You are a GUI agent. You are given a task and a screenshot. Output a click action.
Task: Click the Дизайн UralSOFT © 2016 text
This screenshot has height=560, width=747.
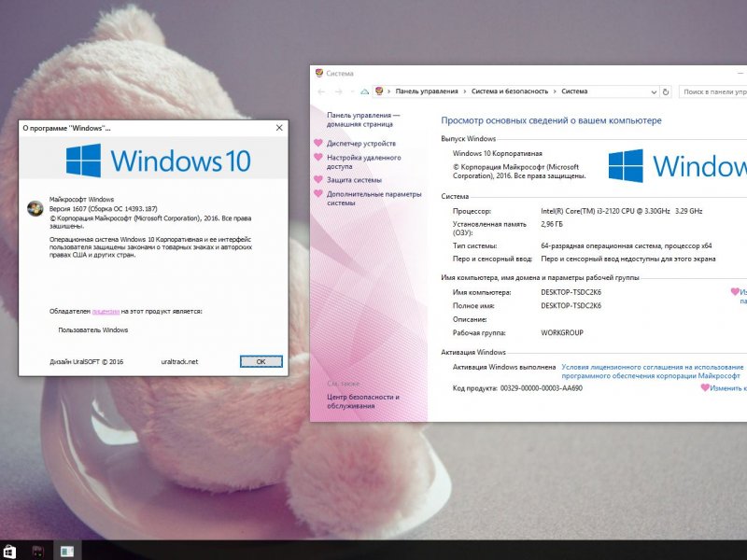86,361
